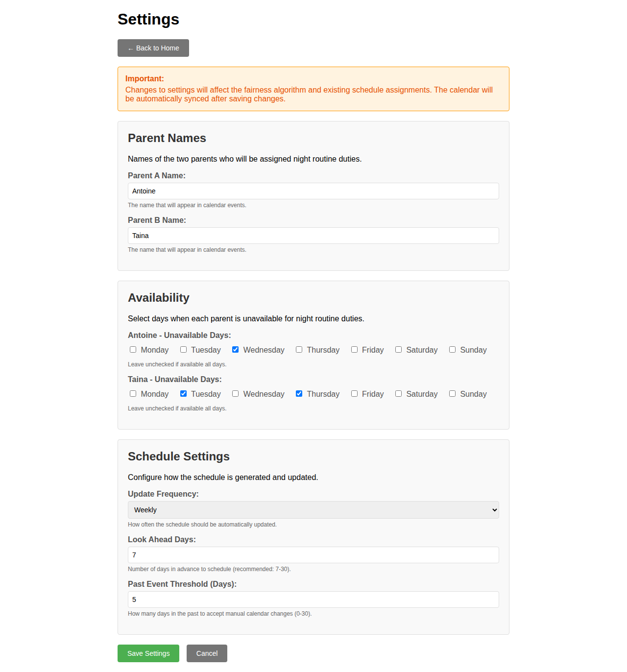The width and height of the screenshot is (627, 672).
Task: Check Tuesday in Antoine's unavailable days
Action: pyautogui.click(x=183, y=349)
